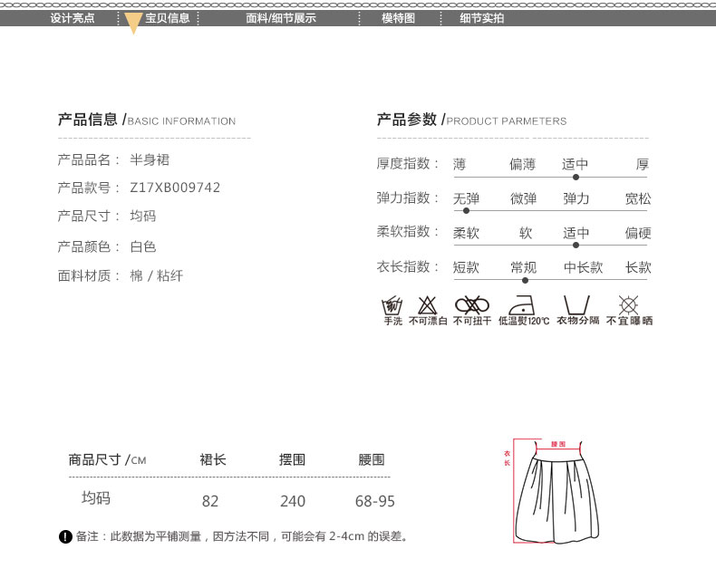This screenshot has width=716, height=588.
Task: Click 均码 in the size table row
Action: coord(96,497)
